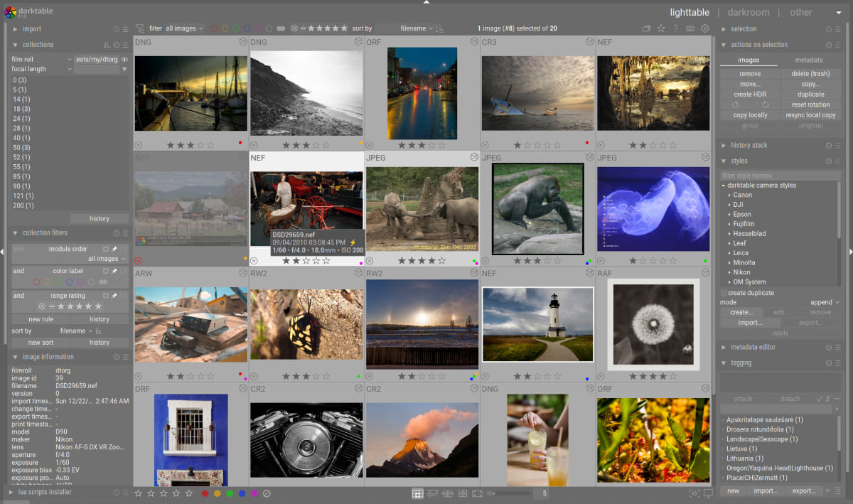Switch to the metadata tab in actions panel
The image size is (853, 504).
(810, 60)
